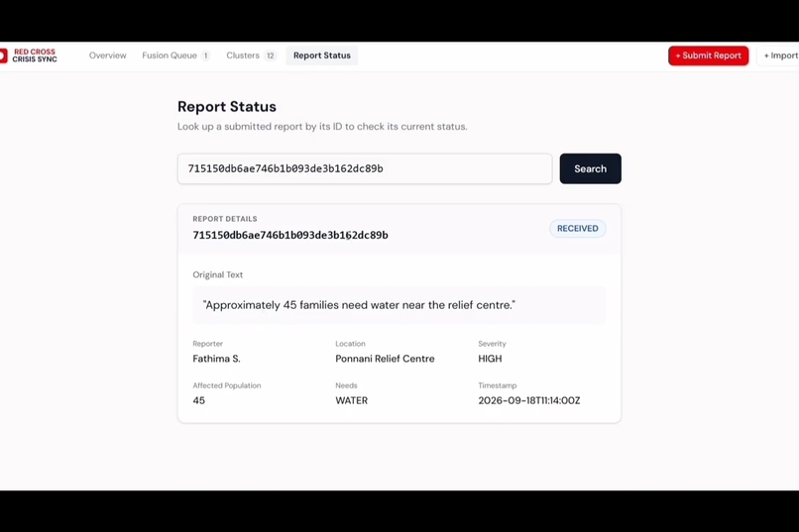
Task: Click the Import button
Action: 779,55
